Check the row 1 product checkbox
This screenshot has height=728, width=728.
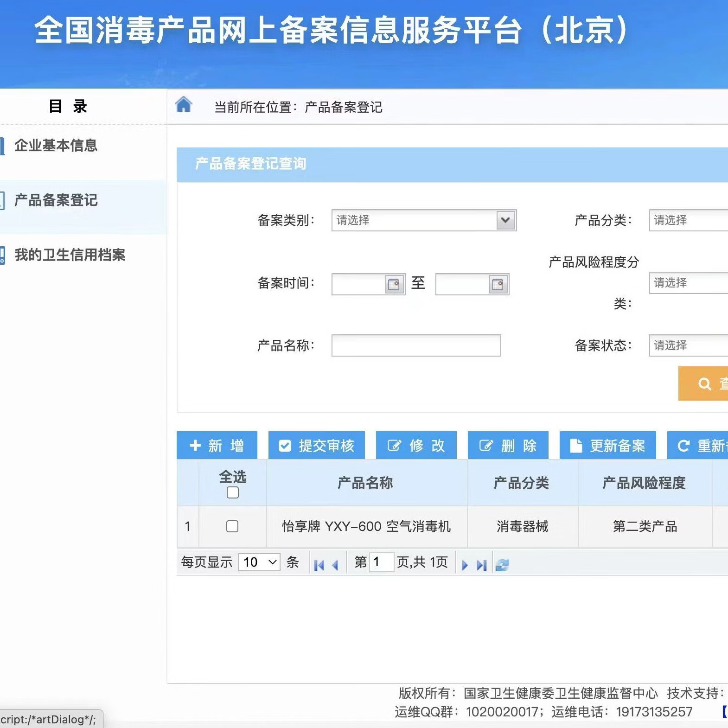tap(232, 526)
